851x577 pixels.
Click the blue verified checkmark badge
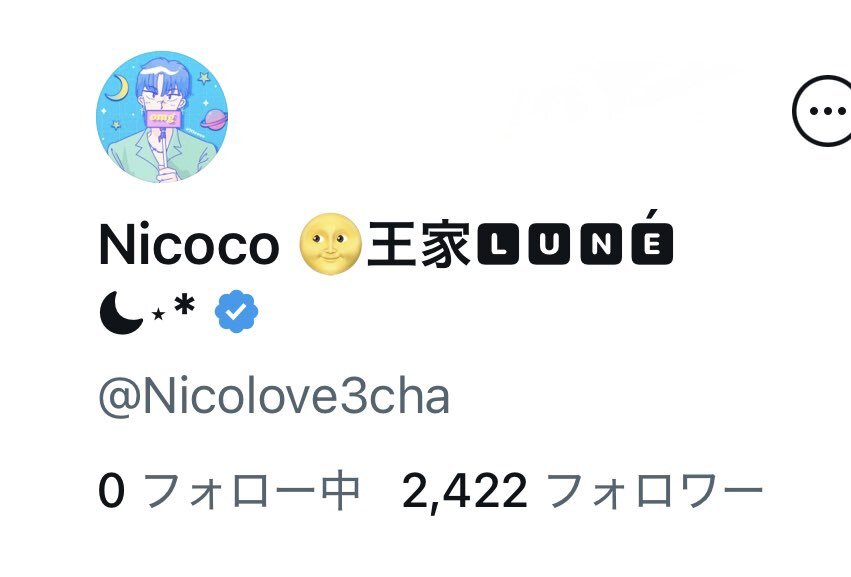(236, 312)
